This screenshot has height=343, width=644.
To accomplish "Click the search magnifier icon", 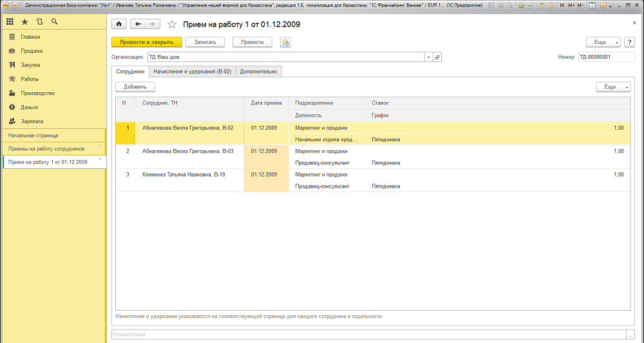I will pyautogui.click(x=54, y=22).
